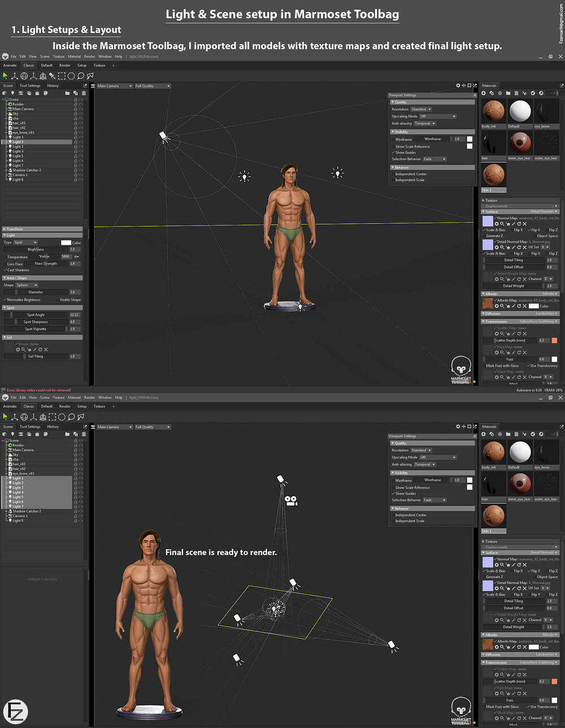Screen dimensions: 565x728
Task: Click the trash icon in upper Scene panel
Action: click(x=84, y=93)
